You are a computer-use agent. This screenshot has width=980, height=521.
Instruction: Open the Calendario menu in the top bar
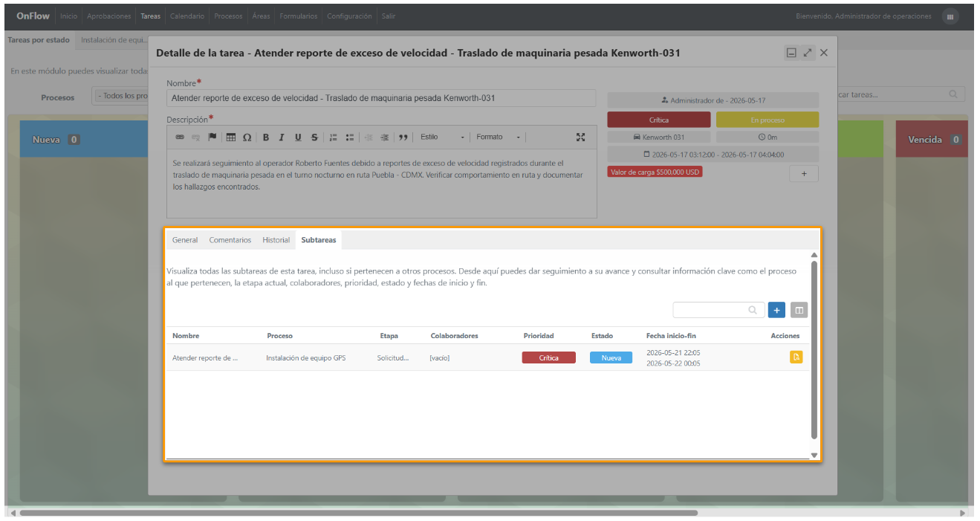click(x=187, y=16)
